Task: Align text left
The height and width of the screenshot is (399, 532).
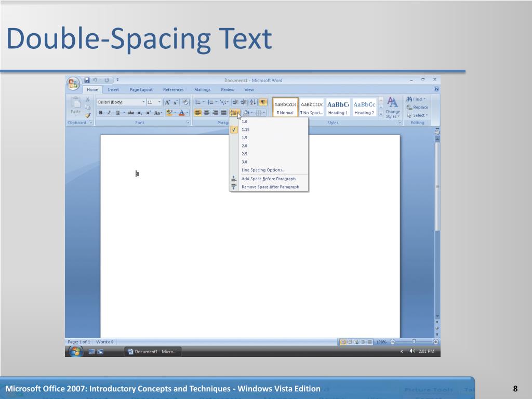Action: click(x=198, y=113)
